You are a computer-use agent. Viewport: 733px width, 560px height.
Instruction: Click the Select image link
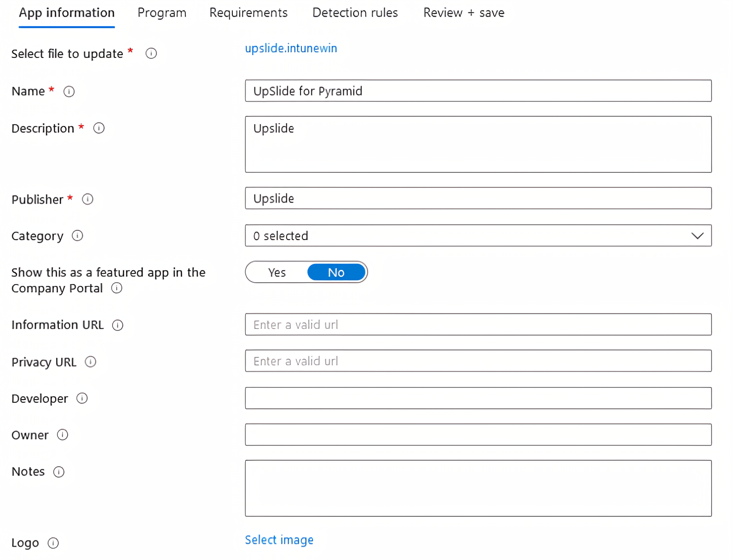[279, 540]
